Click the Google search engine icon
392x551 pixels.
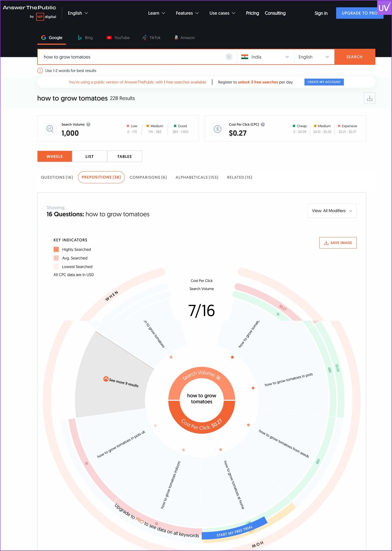click(44, 37)
